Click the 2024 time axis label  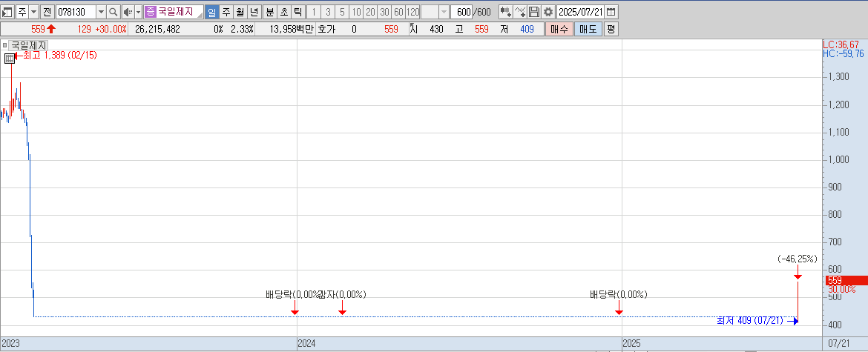[x=306, y=344]
